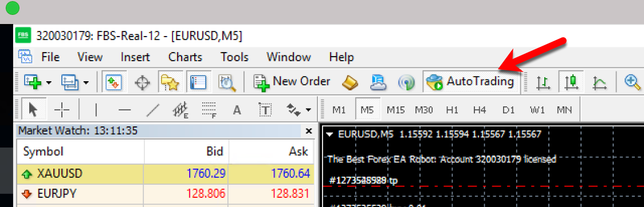Draw a trendline with line tool
Image resolution: width=644 pixels, height=207 pixels.
(x=153, y=109)
